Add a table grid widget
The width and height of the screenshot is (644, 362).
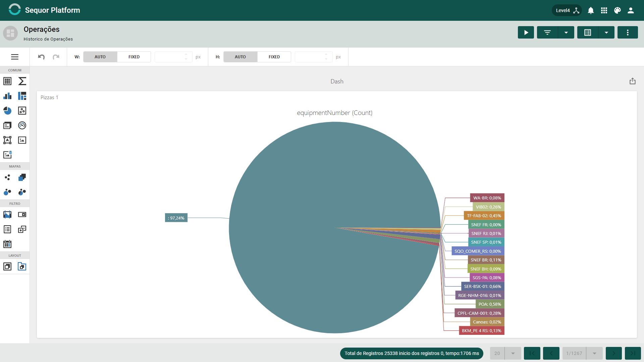pos(7,81)
